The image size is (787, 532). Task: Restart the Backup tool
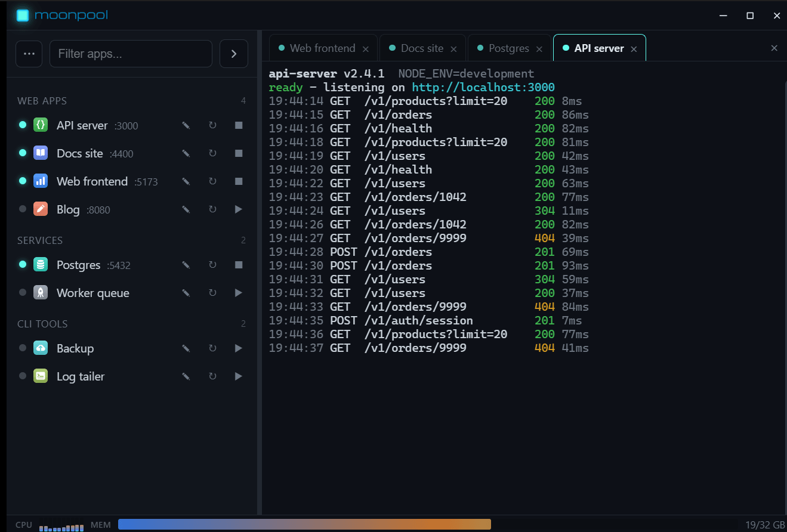coord(212,348)
